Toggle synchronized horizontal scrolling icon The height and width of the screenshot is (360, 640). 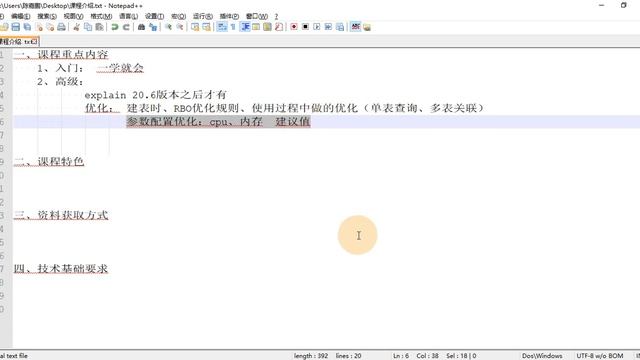[x=206, y=27]
